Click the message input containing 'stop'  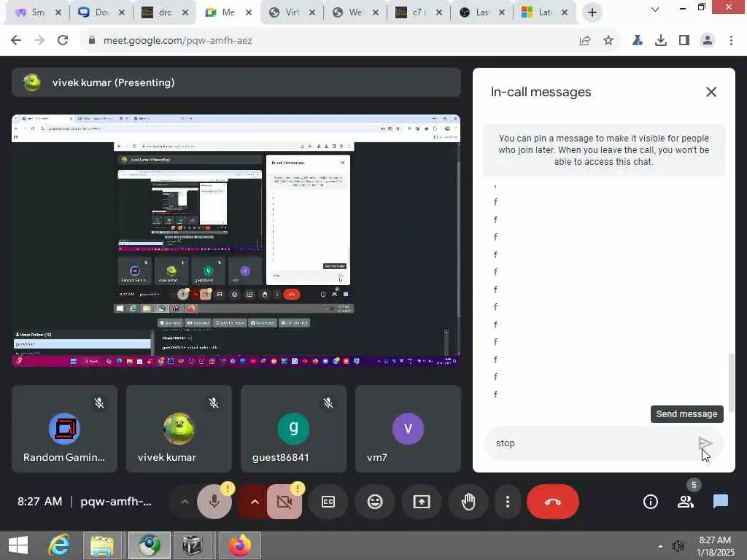tap(591, 443)
